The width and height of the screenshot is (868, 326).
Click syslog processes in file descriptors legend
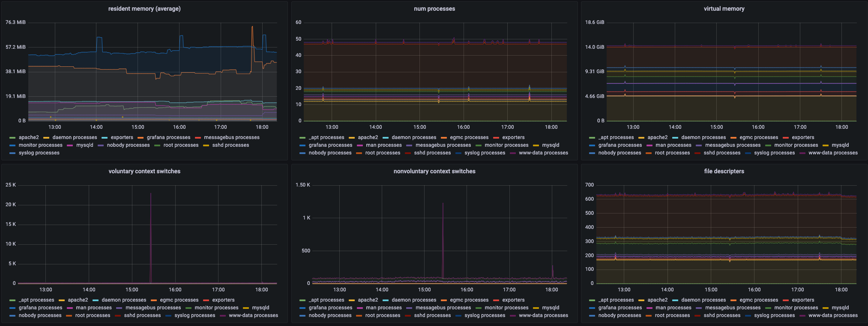pyautogui.click(x=775, y=315)
